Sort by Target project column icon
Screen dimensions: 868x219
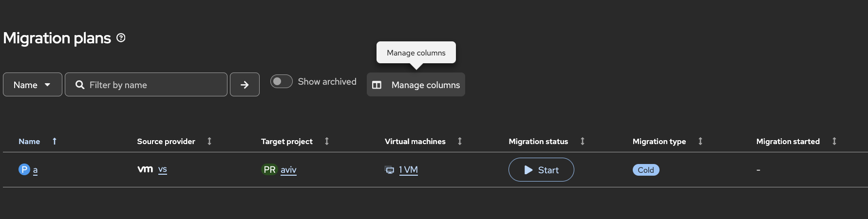click(327, 141)
